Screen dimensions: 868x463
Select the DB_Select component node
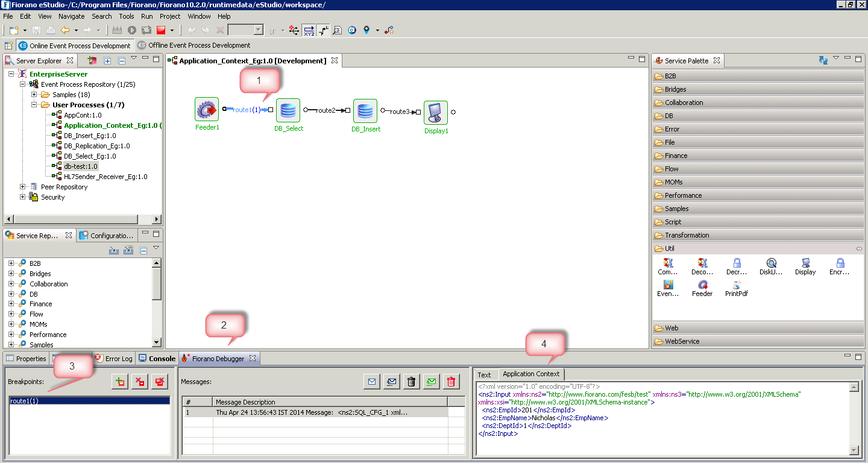click(x=288, y=110)
